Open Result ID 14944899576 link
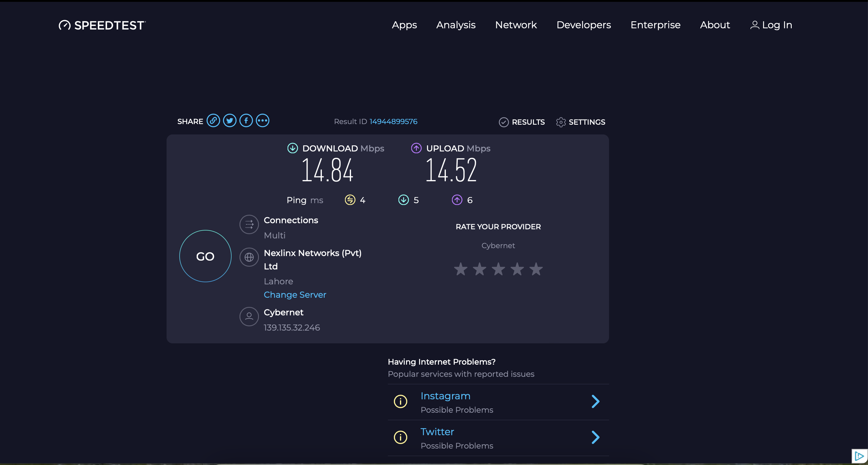 pos(393,121)
